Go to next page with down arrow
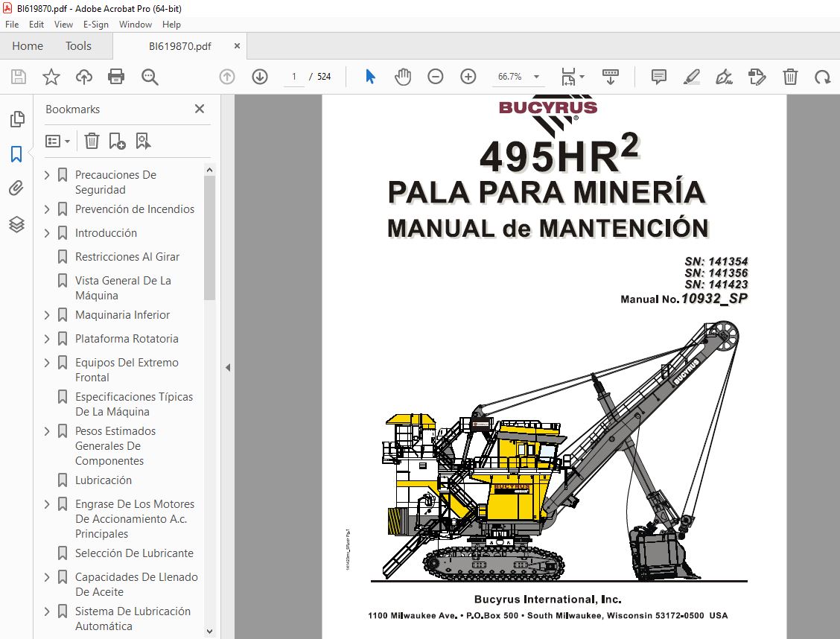840x639 pixels. [x=260, y=77]
